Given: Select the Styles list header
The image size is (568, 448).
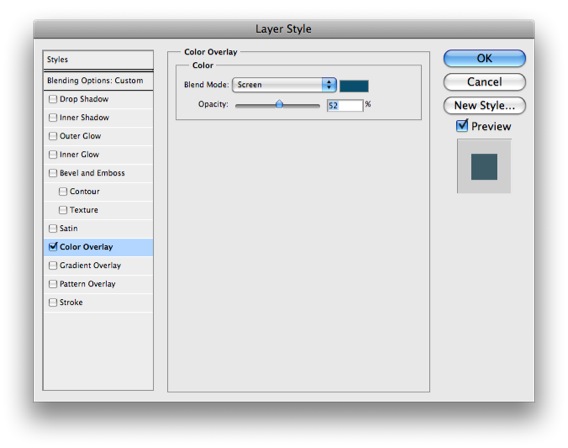Looking at the screenshot, I should pyautogui.click(x=98, y=60).
